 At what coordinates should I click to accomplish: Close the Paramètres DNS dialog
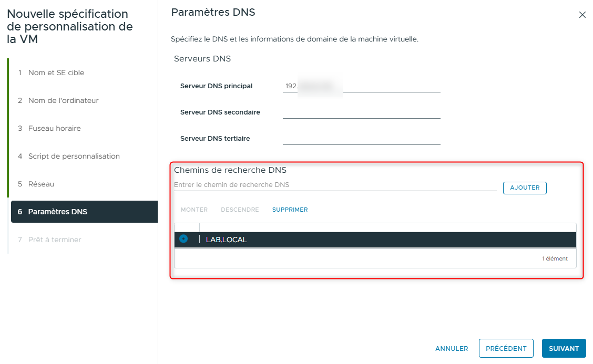click(582, 15)
